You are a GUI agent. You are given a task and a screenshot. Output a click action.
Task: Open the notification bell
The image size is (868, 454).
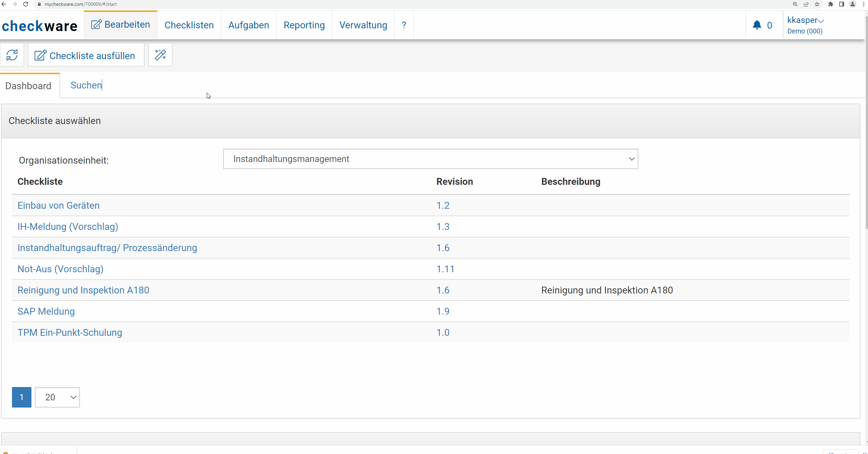757,25
